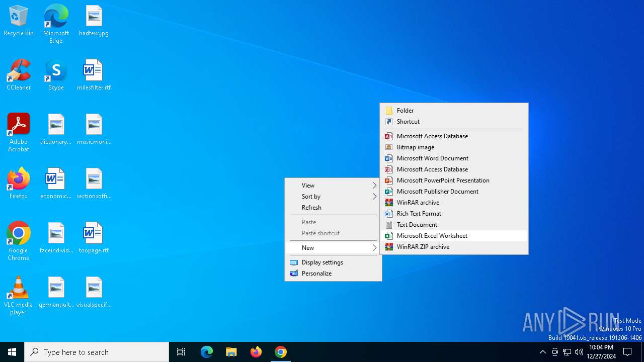
Task: Launch Edge from the taskbar
Action: point(207,352)
